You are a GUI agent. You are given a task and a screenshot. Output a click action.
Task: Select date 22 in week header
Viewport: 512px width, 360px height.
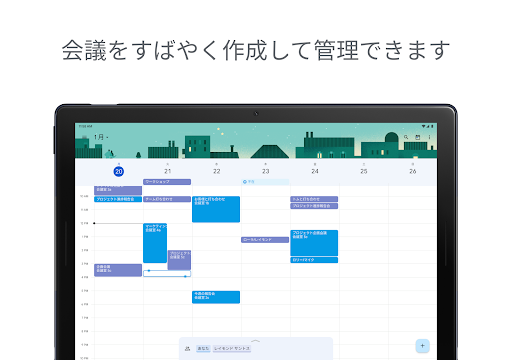click(x=217, y=171)
